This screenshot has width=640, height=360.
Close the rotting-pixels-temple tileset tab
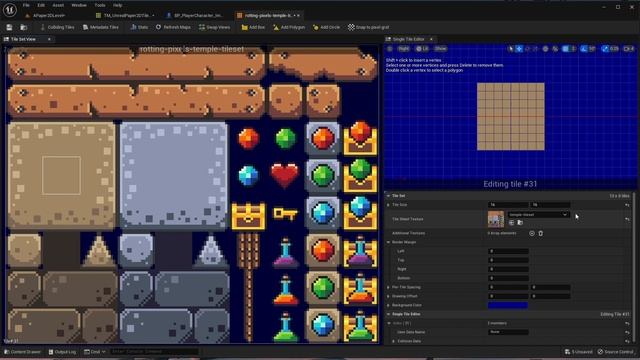click(x=298, y=16)
